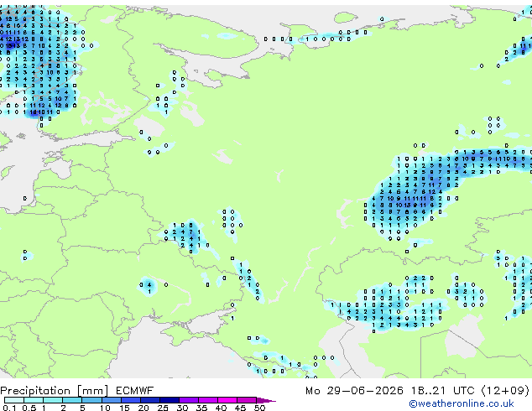Click the 5–10 mm legend color segment

click(x=92, y=400)
